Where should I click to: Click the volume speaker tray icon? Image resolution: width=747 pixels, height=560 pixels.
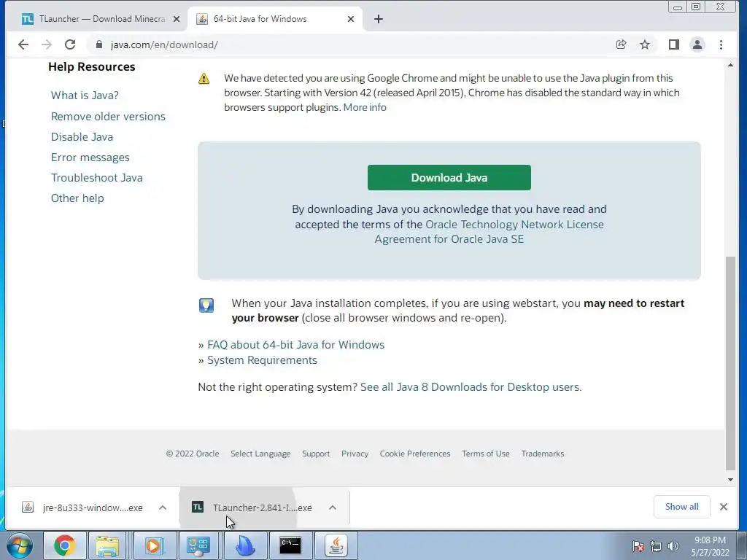[673, 546]
